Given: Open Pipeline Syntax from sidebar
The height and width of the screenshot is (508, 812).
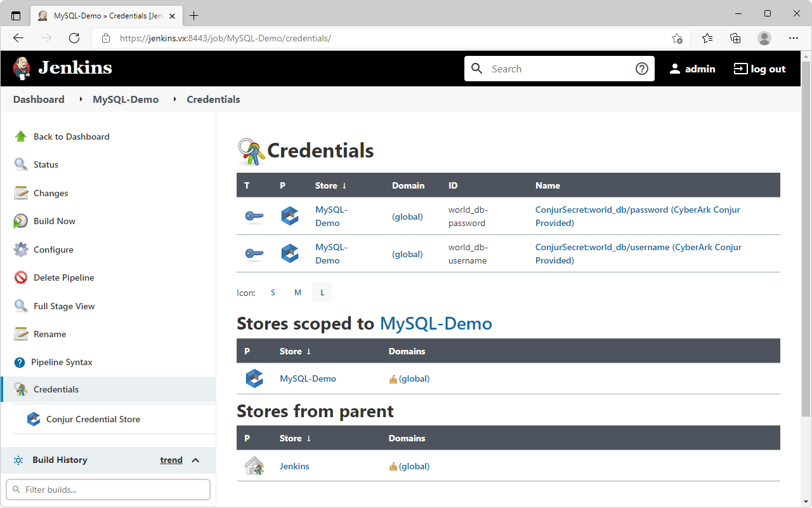Looking at the screenshot, I should 62,362.
